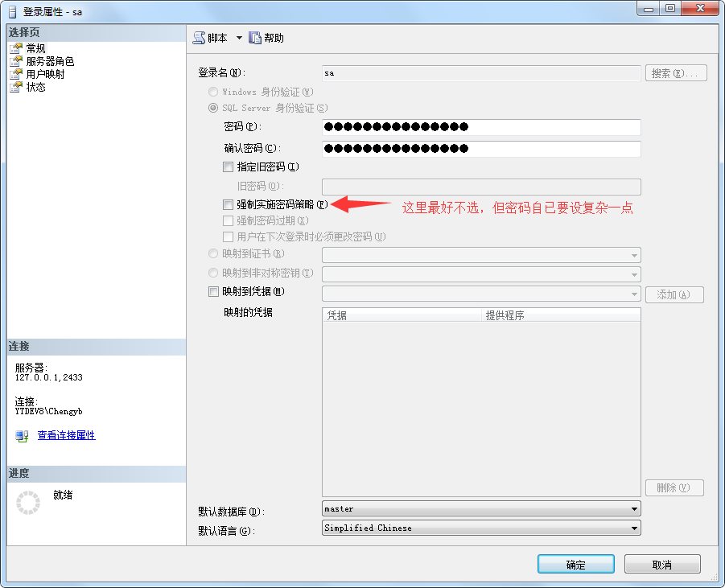
Task: Click the login properties window icon
Action: tap(13, 11)
